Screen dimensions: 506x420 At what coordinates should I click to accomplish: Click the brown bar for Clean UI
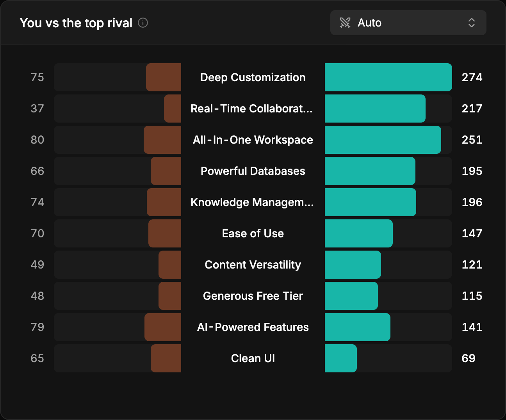point(166,358)
